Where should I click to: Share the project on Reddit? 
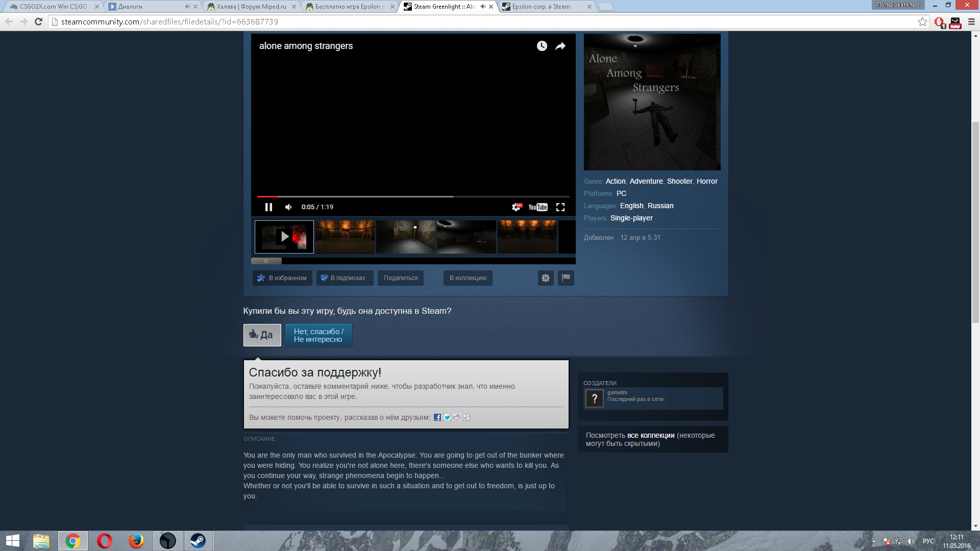click(x=457, y=417)
